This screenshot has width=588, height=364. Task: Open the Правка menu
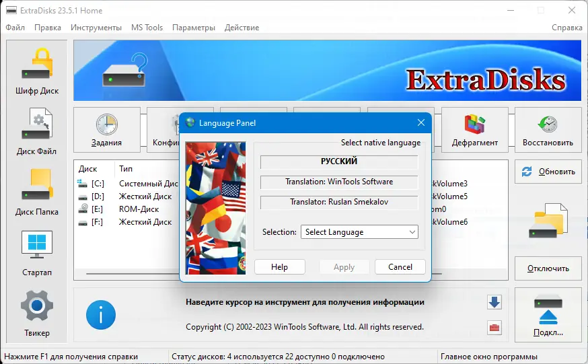tap(48, 28)
